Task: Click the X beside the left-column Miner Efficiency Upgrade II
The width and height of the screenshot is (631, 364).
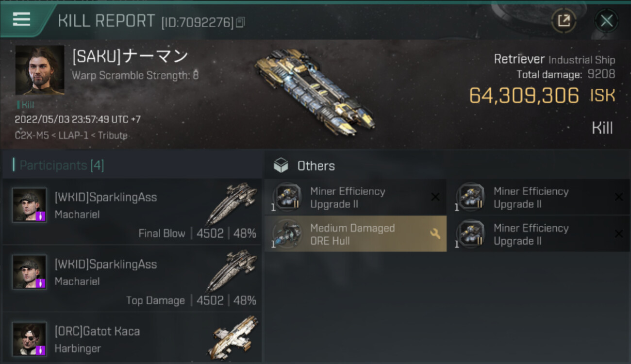Action: point(435,197)
